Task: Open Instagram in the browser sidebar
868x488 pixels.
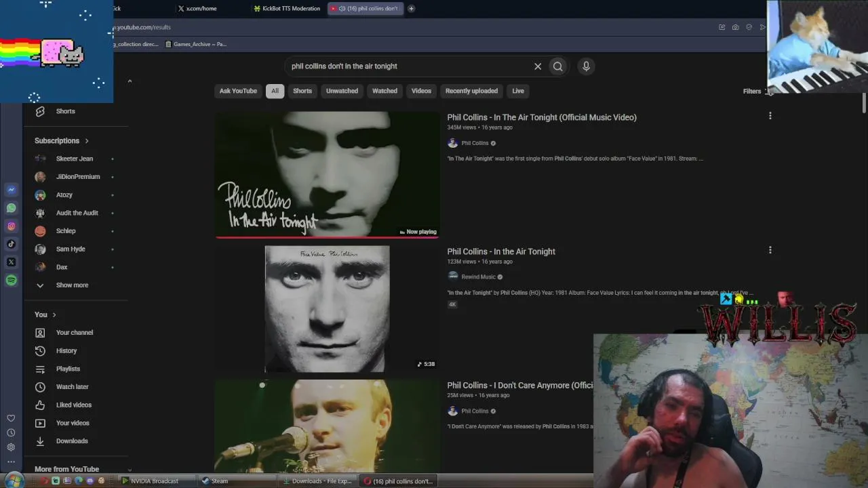Action: click(11, 226)
